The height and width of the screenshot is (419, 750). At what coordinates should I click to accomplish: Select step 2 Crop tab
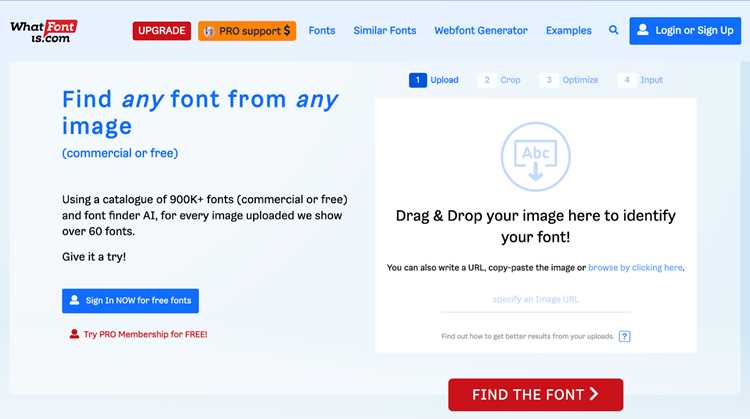pos(501,80)
